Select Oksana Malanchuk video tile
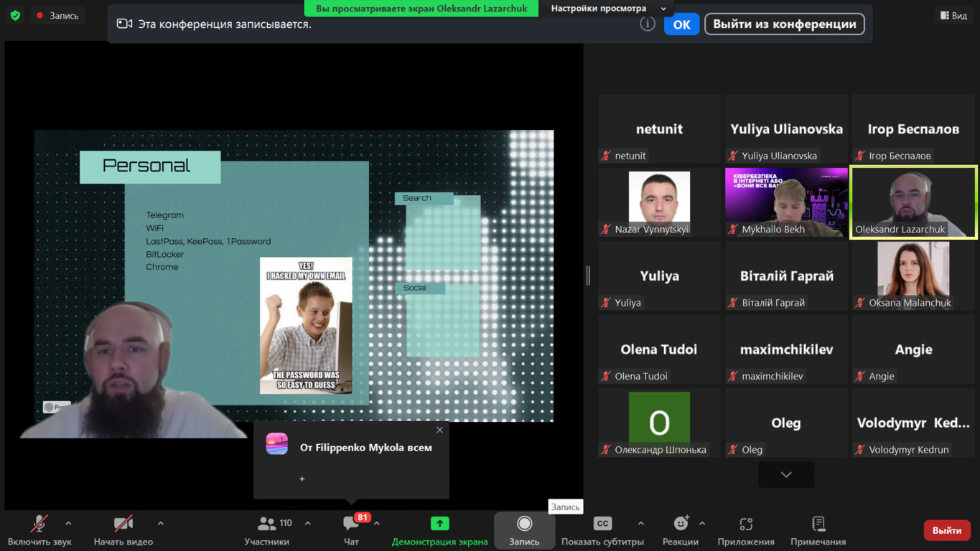 913,276
